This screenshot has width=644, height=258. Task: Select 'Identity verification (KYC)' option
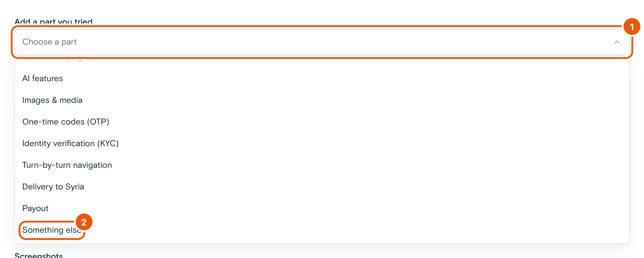click(322, 143)
